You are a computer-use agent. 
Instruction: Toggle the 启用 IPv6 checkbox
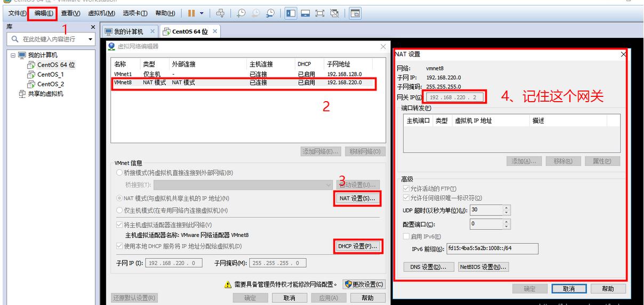point(405,237)
